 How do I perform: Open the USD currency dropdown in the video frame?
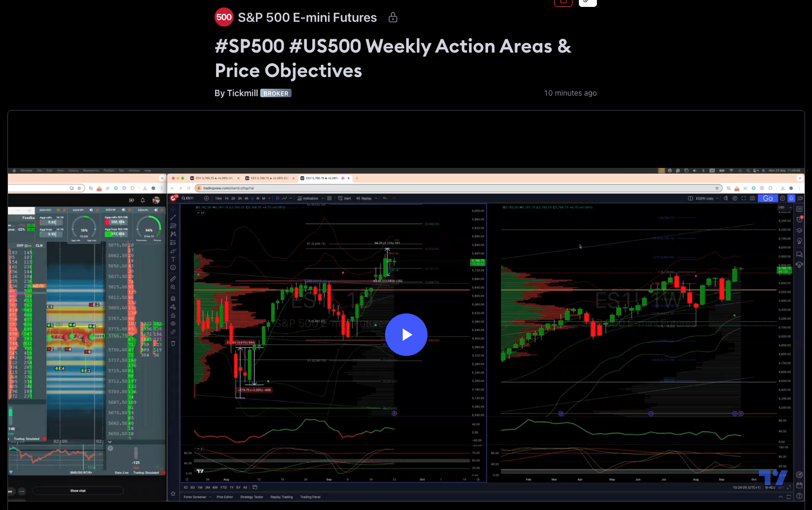click(784, 207)
